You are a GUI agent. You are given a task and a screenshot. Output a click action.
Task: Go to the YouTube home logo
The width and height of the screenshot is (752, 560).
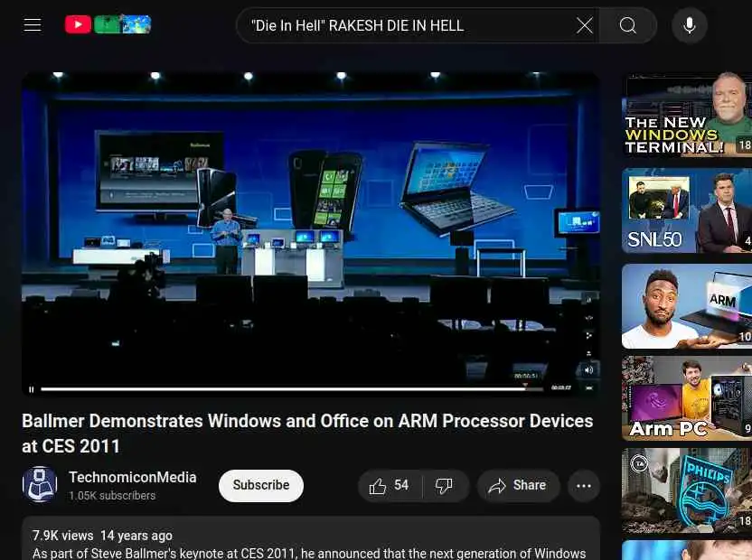(x=108, y=24)
